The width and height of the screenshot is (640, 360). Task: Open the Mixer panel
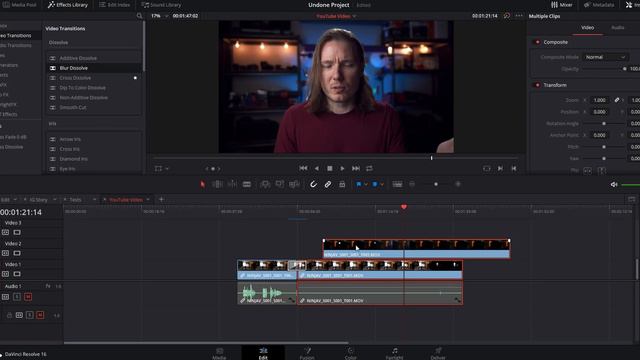point(562,5)
